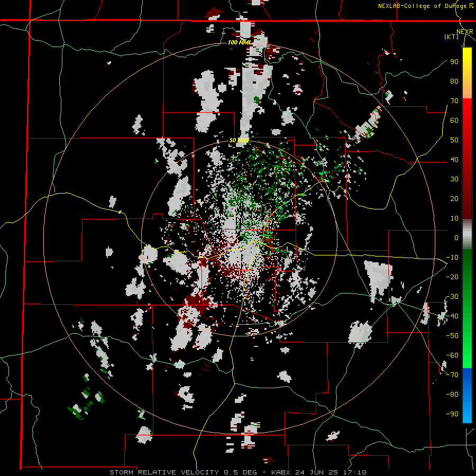Screen dimensions: 476x476
Task: Click the NEXLAB-College of DuPage header text
Action: click(425, 6)
